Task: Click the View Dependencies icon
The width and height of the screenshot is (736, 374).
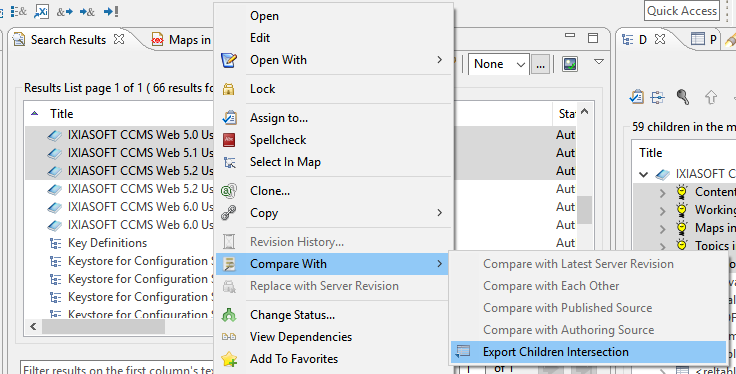Action: tap(229, 337)
